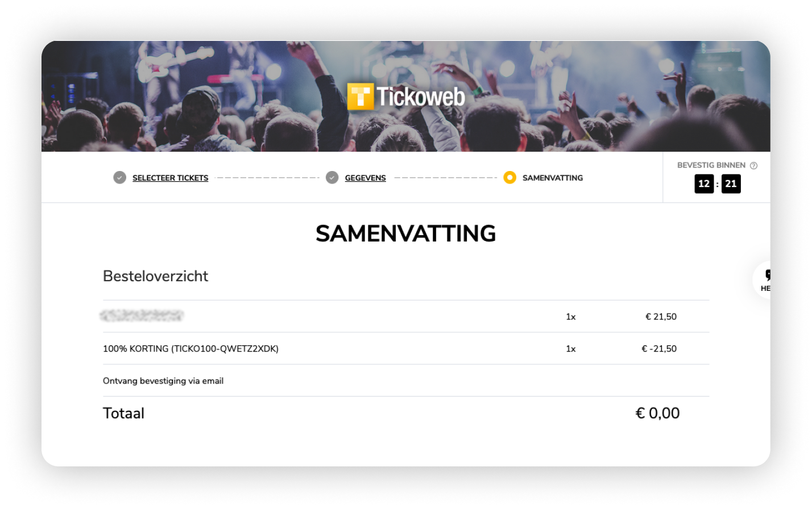The height and width of the screenshot is (509, 812).
Task: Go back to Selecteer Tickets step
Action: pos(170,178)
